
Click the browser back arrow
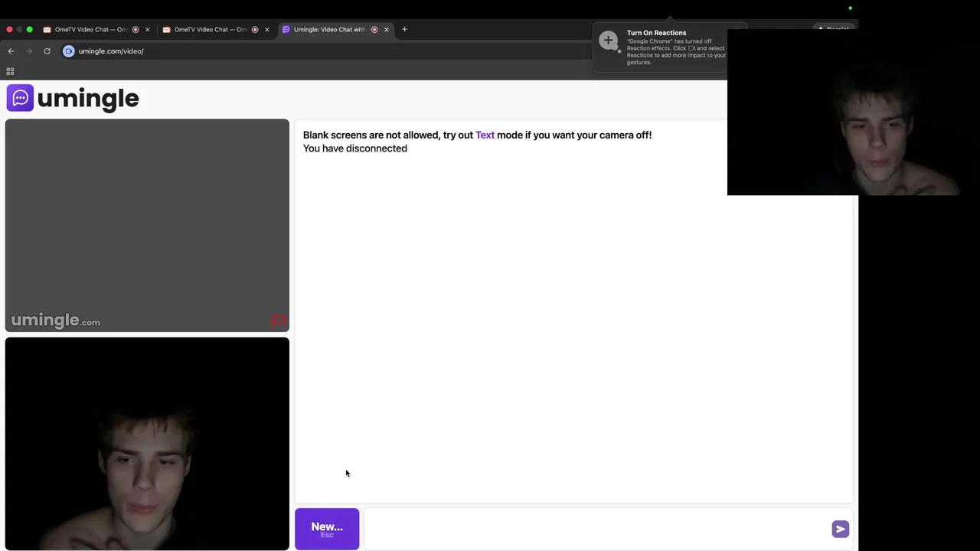(11, 51)
